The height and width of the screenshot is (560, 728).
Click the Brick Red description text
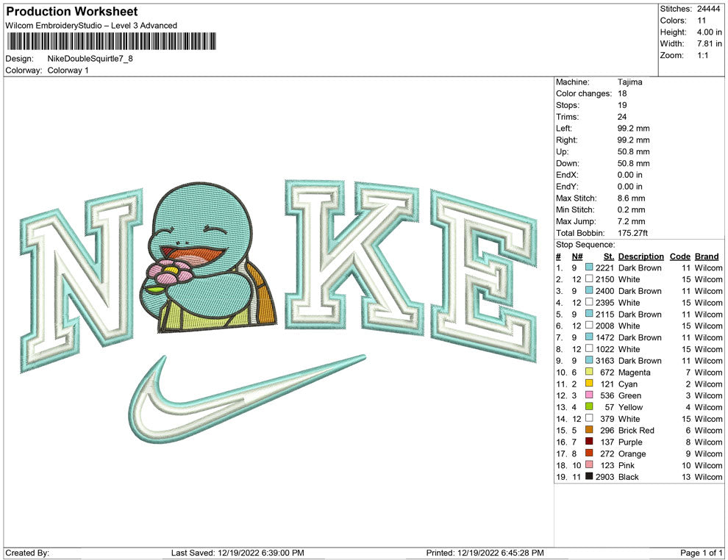tap(636, 430)
